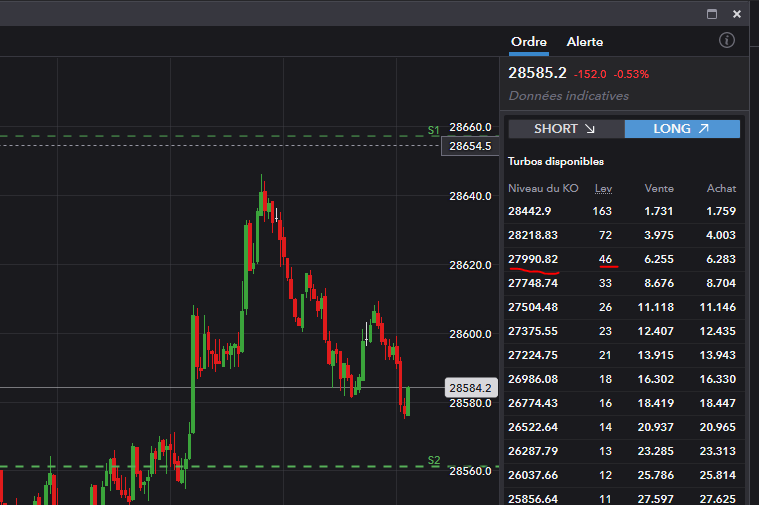Select the LONG direction toggle
The width and height of the screenshot is (759, 505).
682,129
